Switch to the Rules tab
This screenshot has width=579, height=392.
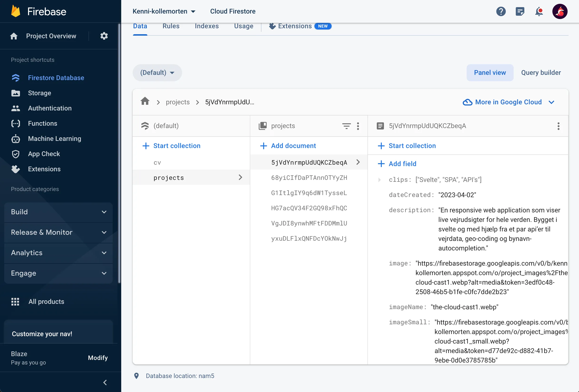point(171,26)
